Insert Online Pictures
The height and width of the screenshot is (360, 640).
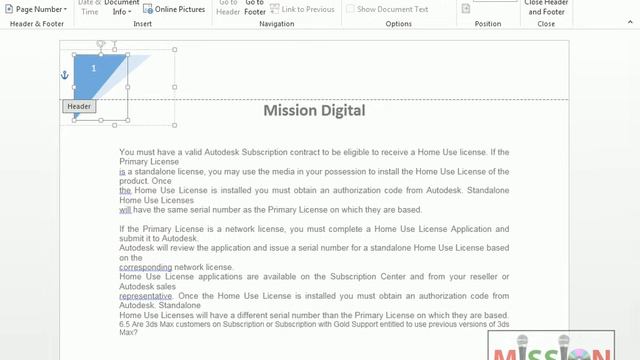point(174,9)
